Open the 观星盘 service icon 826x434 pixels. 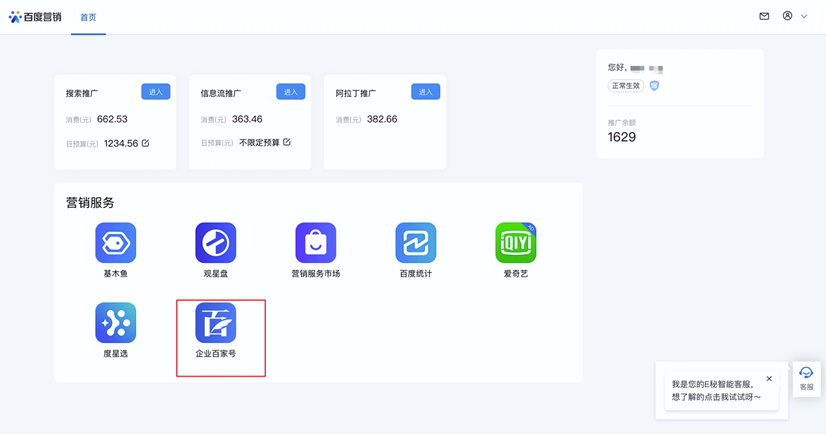[x=215, y=243]
